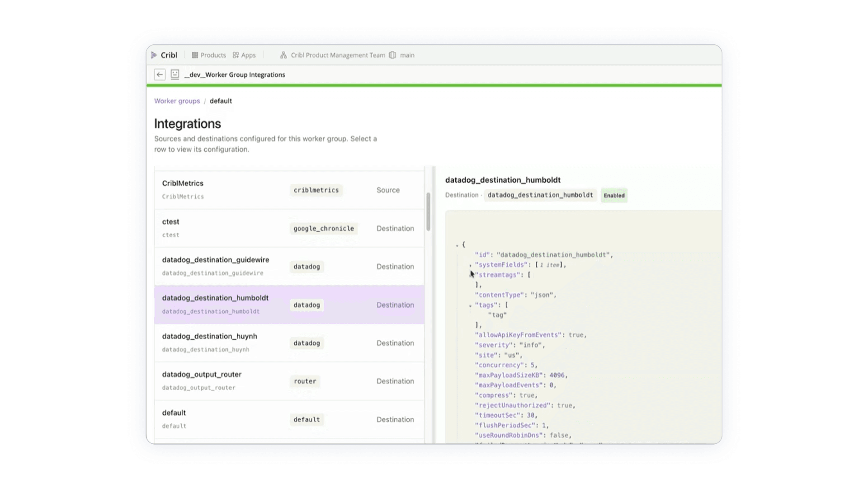Click the branch icon beside main
868x488 pixels.
click(x=392, y=55)
